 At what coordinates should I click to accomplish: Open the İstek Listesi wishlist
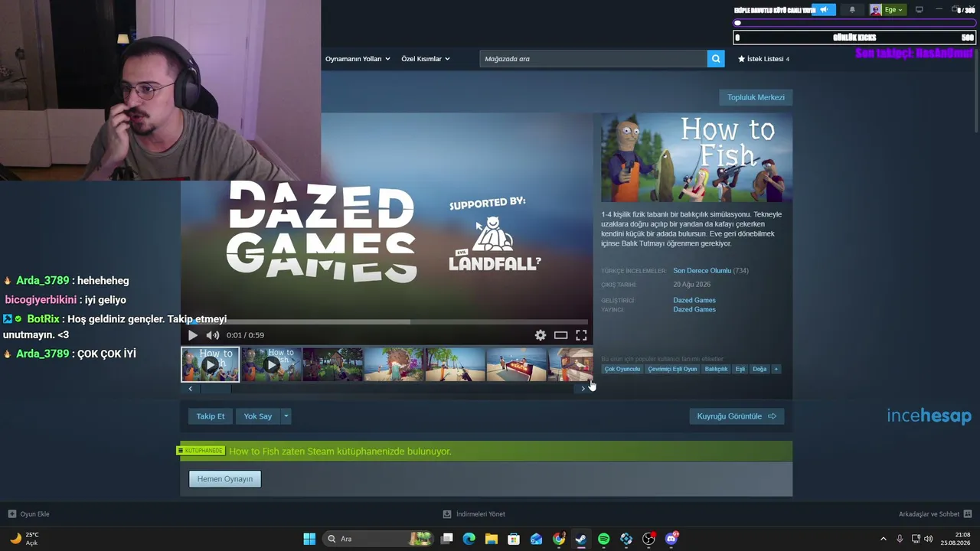tap(763, 59)
